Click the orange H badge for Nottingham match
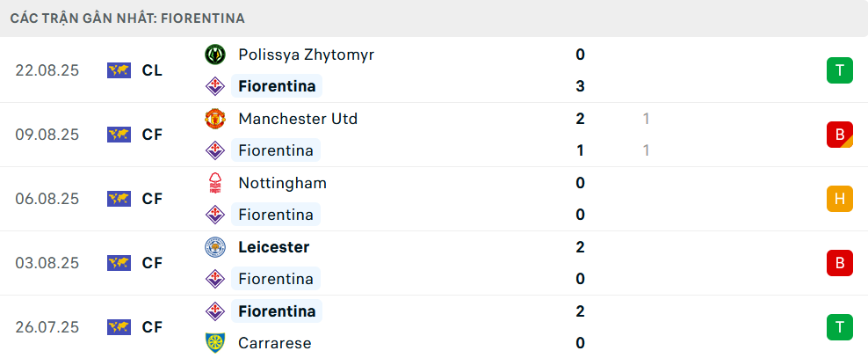The width and height of the screenshot is (868, 358). point(839,199)
